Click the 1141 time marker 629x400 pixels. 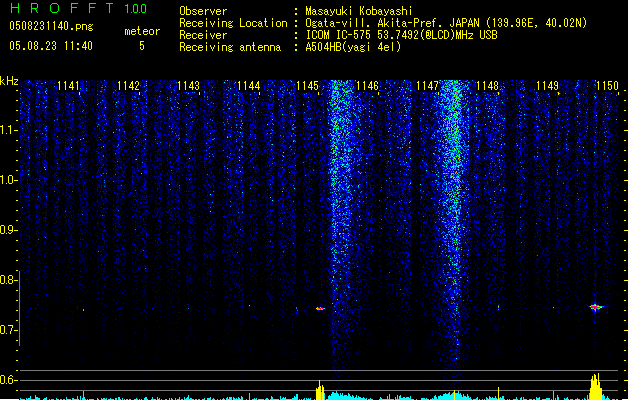pos(68,85)
